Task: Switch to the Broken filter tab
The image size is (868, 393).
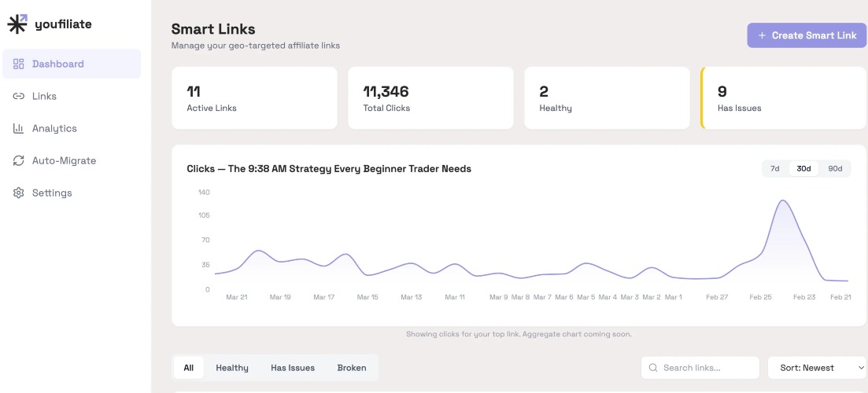Action: 352,368
